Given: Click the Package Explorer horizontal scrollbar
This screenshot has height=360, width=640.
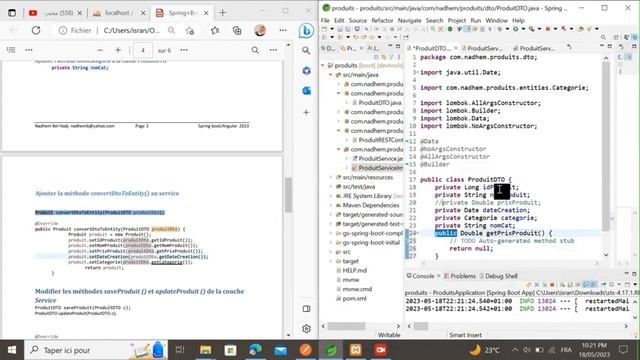Looking at the screenshot, I should pyautogui.click(x=347, y=326).
